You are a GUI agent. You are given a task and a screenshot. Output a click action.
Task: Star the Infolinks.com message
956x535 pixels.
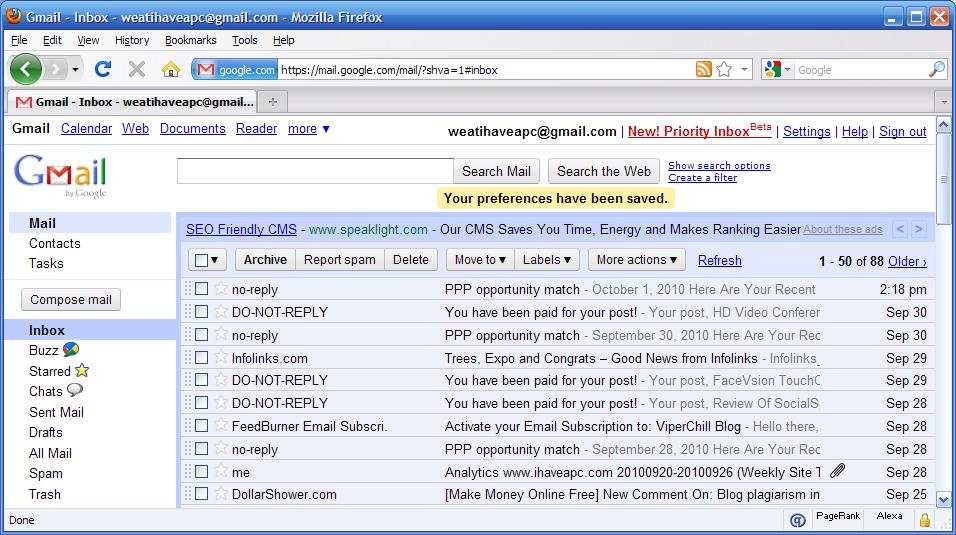coord(221,357)
